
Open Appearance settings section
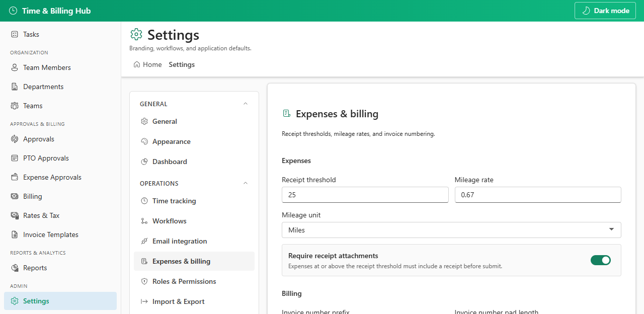click(194, 141)
